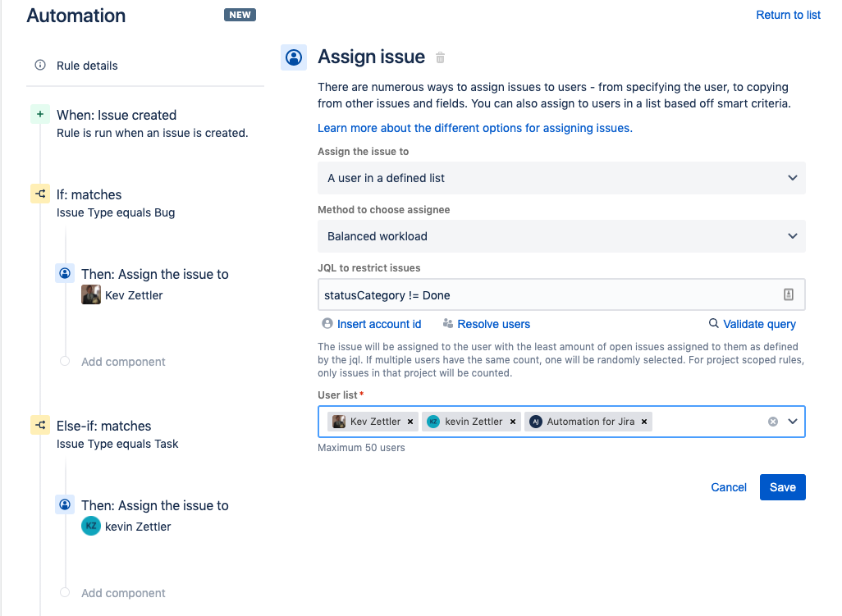
Task: Click the branch icon beside If: matches
Action: click(39, 194)
